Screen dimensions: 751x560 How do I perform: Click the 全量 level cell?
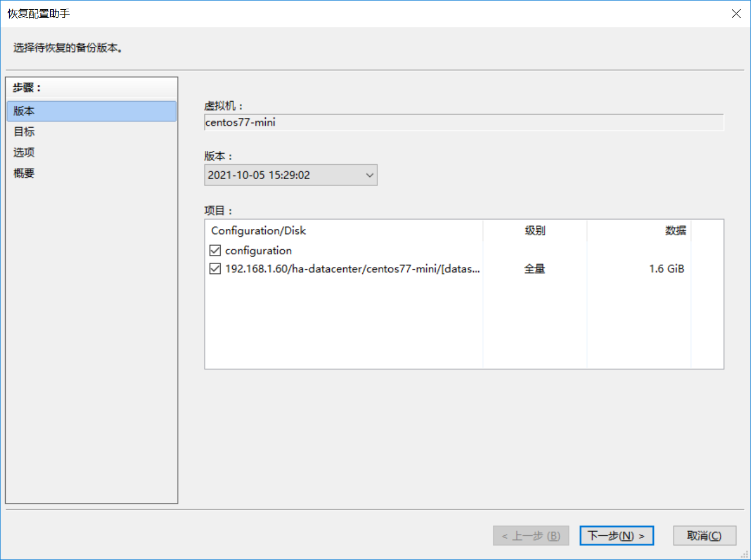point(534,269)
